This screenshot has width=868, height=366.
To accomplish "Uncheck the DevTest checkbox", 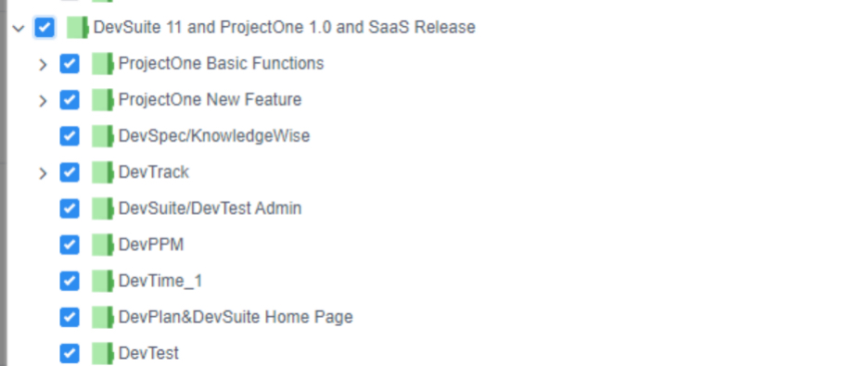I will 70,353.
